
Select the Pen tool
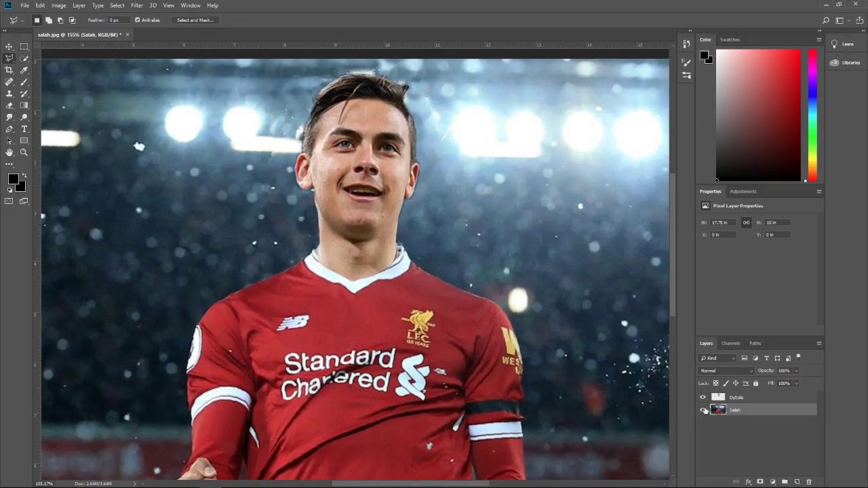9,129
